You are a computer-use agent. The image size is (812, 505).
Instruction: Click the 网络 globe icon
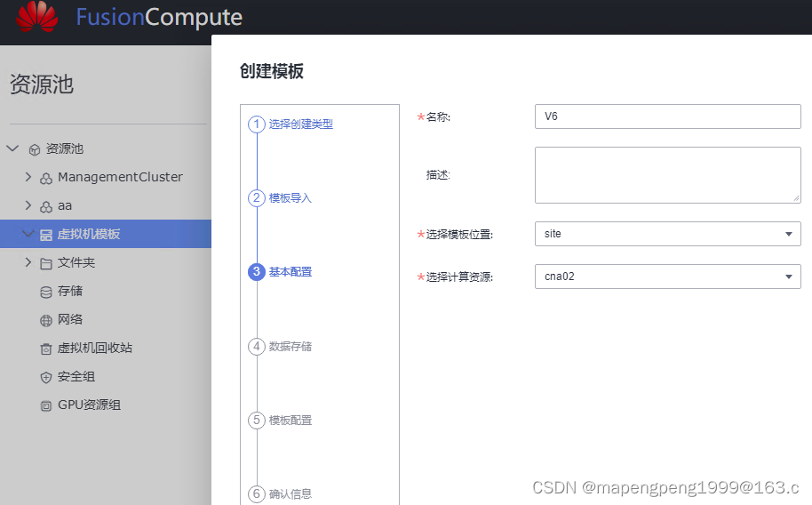click(46, 321)
